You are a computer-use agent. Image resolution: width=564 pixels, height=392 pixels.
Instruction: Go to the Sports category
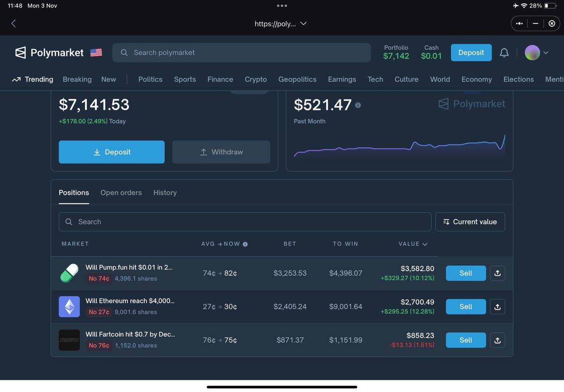pos(185,79)
